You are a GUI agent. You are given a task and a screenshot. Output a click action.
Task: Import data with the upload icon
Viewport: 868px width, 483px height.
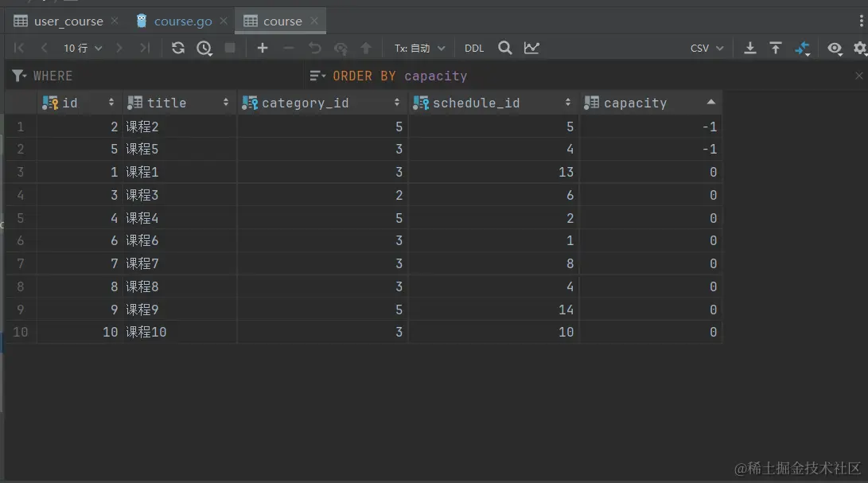click(x=776, y=49)
